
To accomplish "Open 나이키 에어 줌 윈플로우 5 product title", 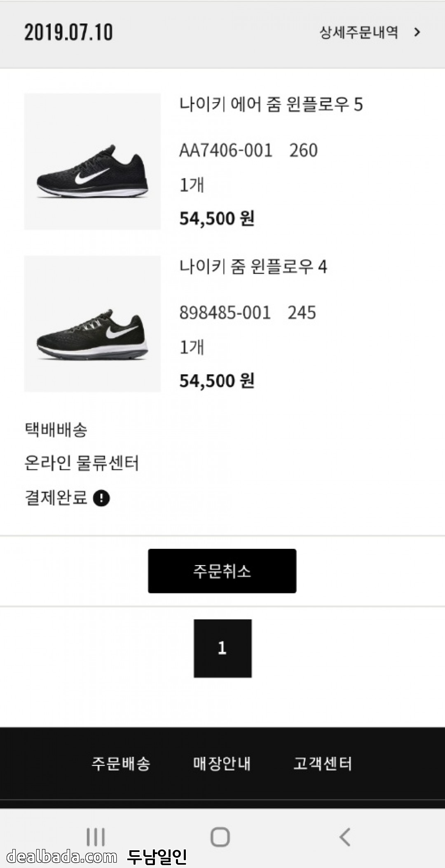I will tap(271, 104).
